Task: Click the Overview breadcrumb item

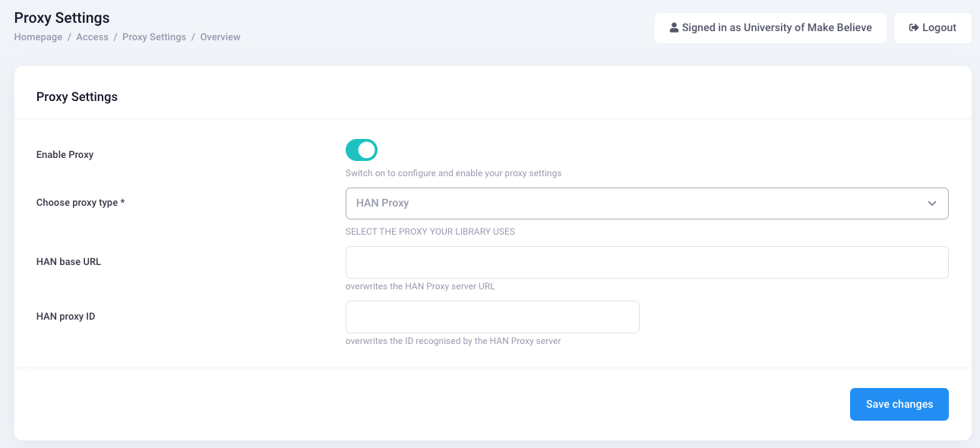Action: click(220, 37)
